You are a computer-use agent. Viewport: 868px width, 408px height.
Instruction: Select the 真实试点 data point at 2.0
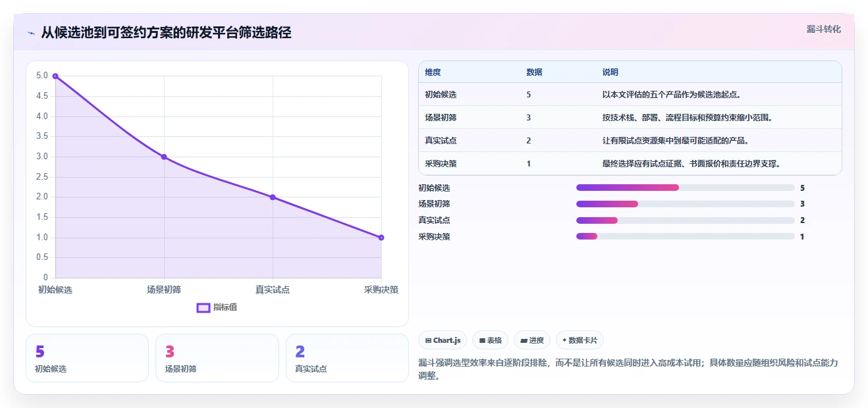(273, 197)
